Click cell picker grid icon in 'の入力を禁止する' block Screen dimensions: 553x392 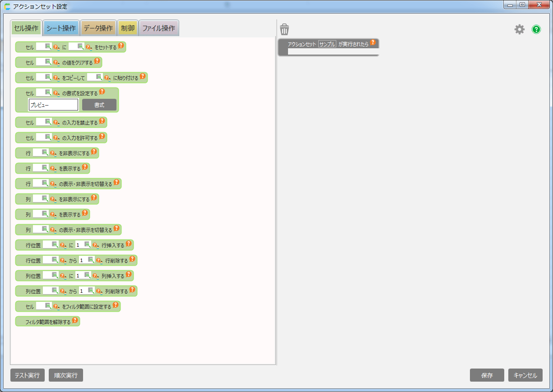tap(48, 122)
